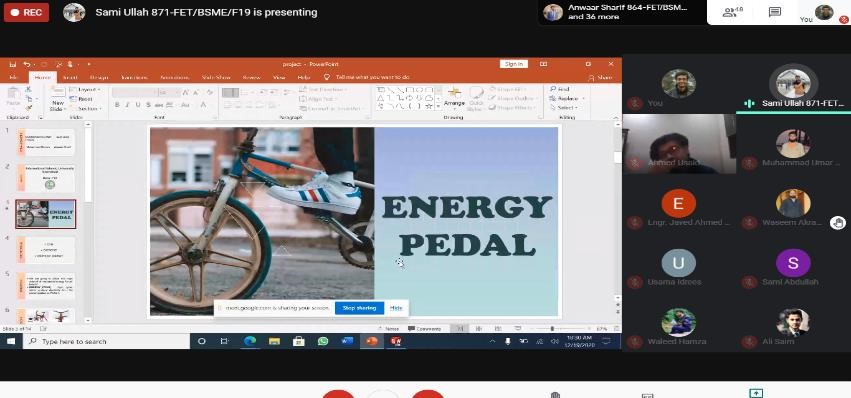Toggle Italic formatting
The width and height of the screenshot is (851, 398).
[x=127, y=105]
